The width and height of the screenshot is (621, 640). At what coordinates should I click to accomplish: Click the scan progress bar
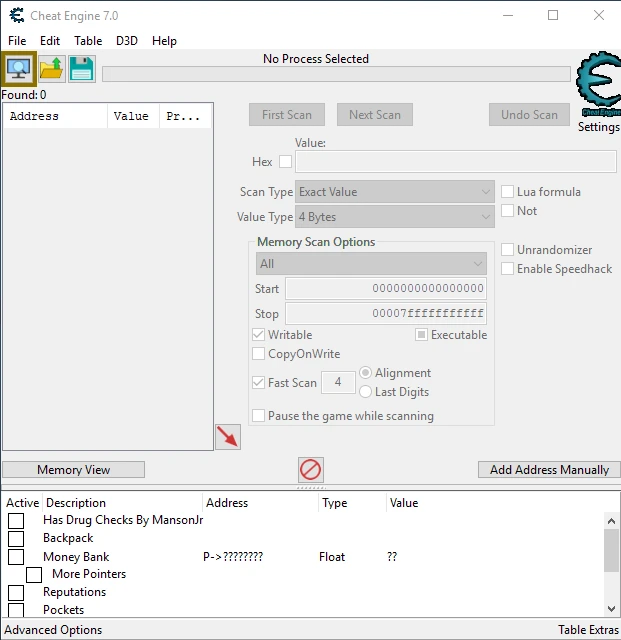pyautogui.click(x=336, y=74)
